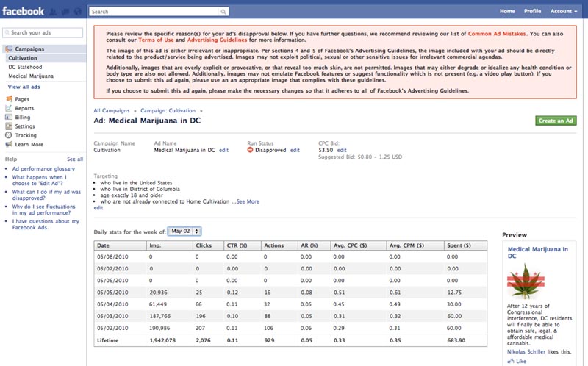Viewport: 588px width, 366px height.
Task: Open friend requests icon in top bar
Action: point(53,12)
